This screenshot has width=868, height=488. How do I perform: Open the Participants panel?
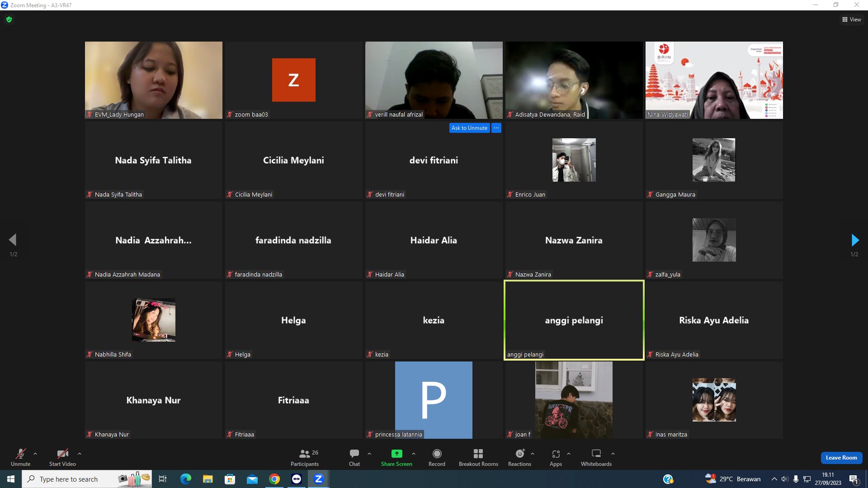coord(305,457)
